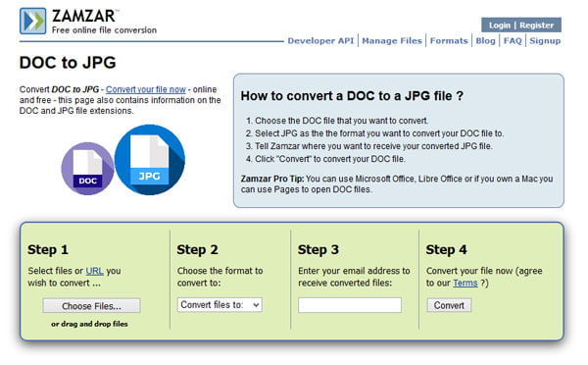Screen dimensions: 588x365
Task: Open the FAQ page
Action: click(x=513, y=40)
